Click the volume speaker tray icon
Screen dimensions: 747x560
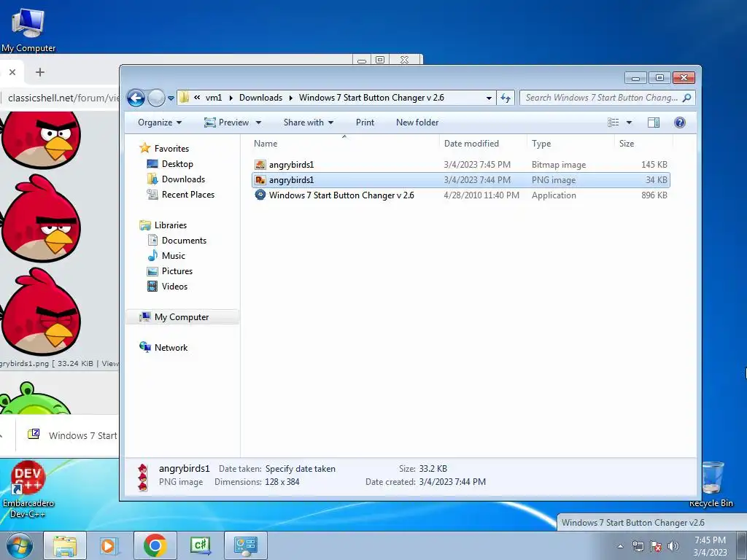pyautogui.click(x=673, y=546)
